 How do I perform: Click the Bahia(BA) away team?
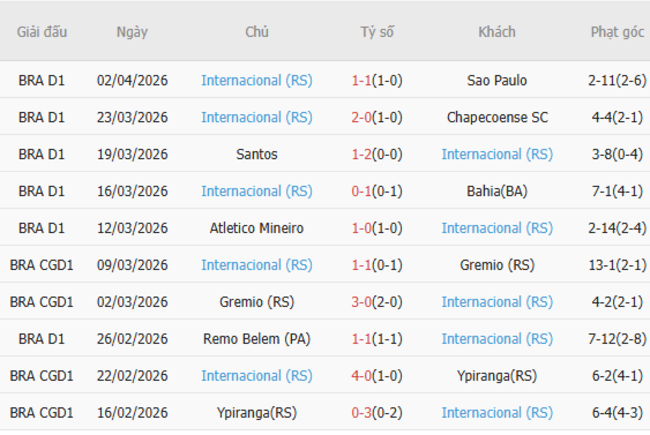pyautogui.click(x=497, y=191)
